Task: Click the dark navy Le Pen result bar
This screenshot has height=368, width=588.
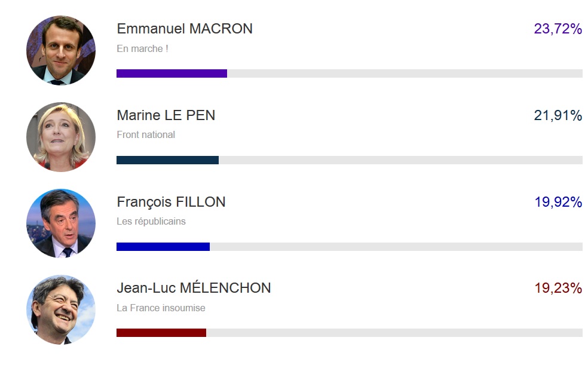Action: tap(168, 160)
